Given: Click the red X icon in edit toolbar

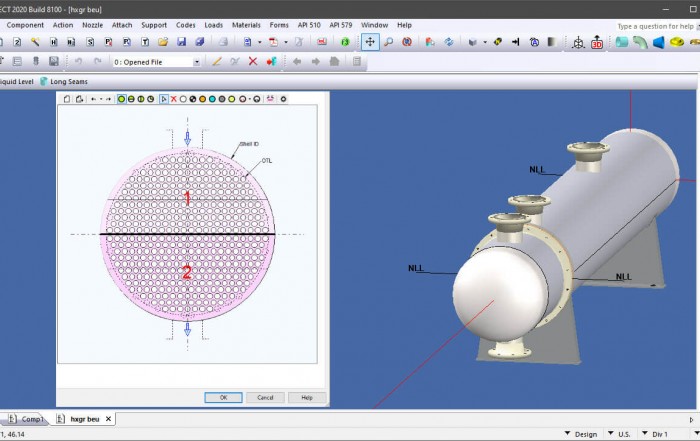Looking at the screenshot, I should point(253,61).
